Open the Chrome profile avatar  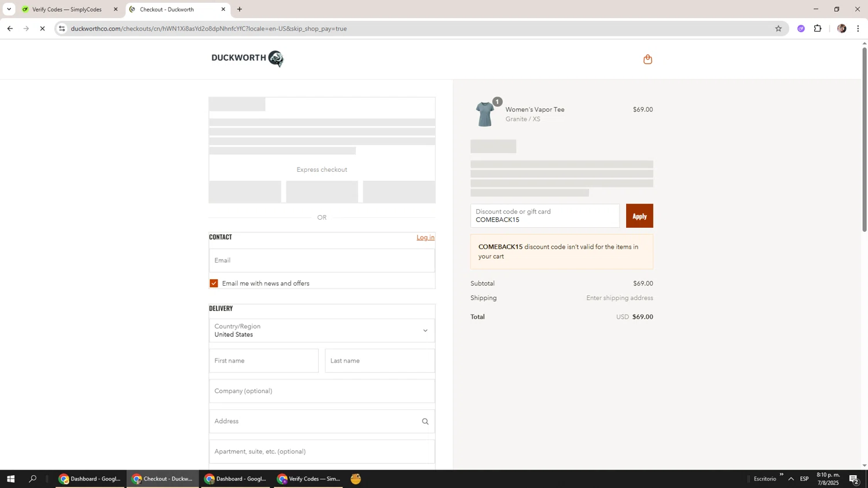tap(841, 28)
